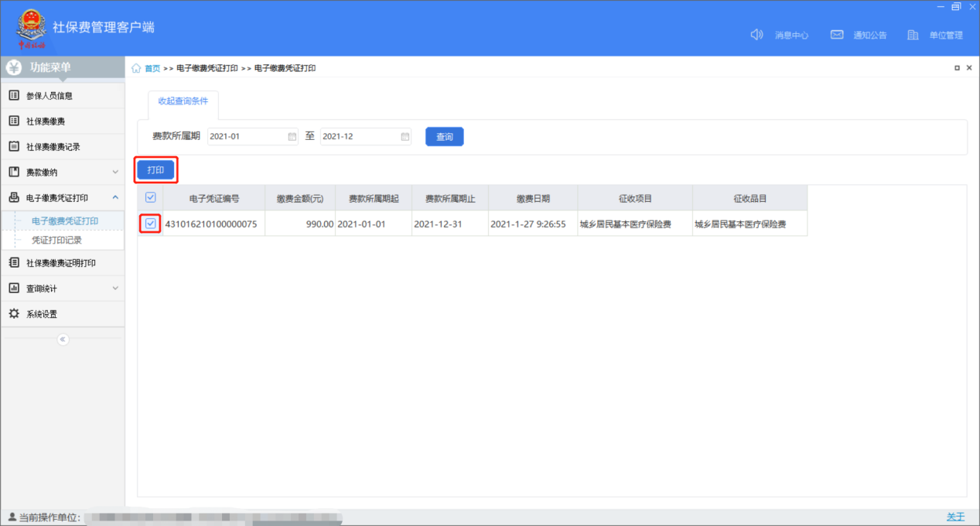980x526 pixels.
Task: Switch to the 收起查询条件 tab
Action: [x=183, y=101]
